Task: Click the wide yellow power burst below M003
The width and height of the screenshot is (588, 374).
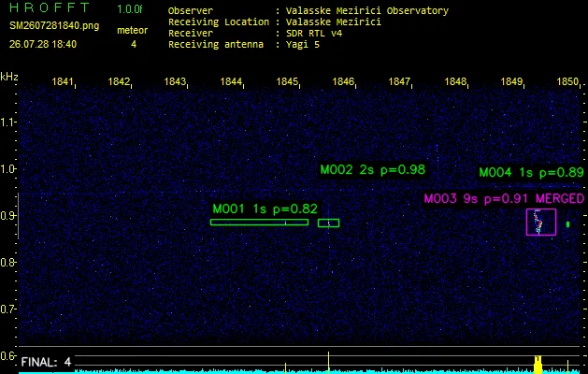Action: (538, 364)
